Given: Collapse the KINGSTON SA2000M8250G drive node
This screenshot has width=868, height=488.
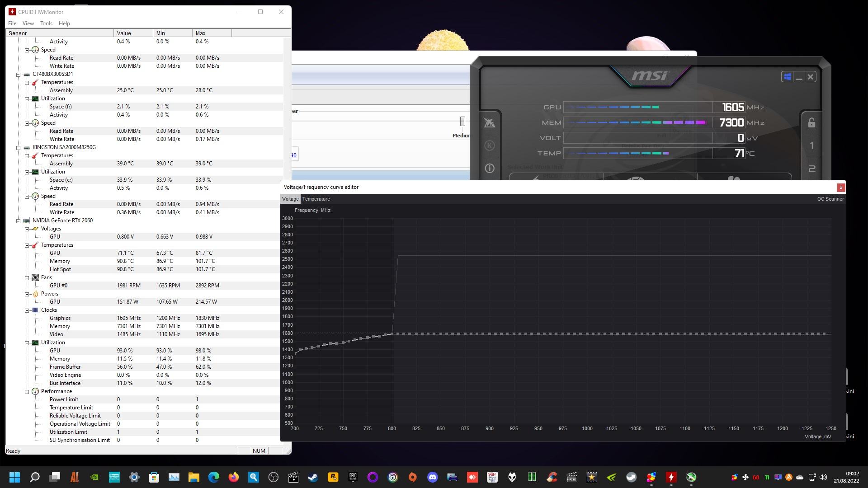Looking at the screenshot, I should coord(19,147).
